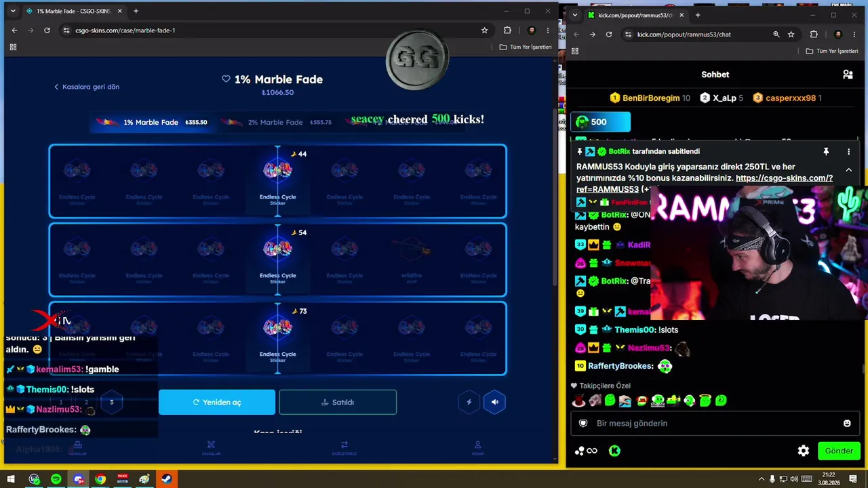The width and height of the screenshot is (868, 488).
Task: Open pinned message more options menu
Action: coord(848,152)
